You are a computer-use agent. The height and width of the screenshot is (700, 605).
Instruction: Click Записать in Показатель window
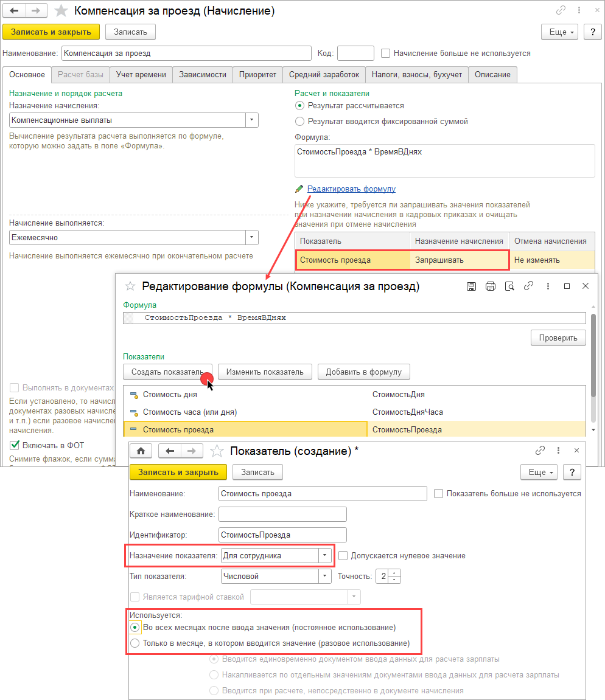coord(258,472)
